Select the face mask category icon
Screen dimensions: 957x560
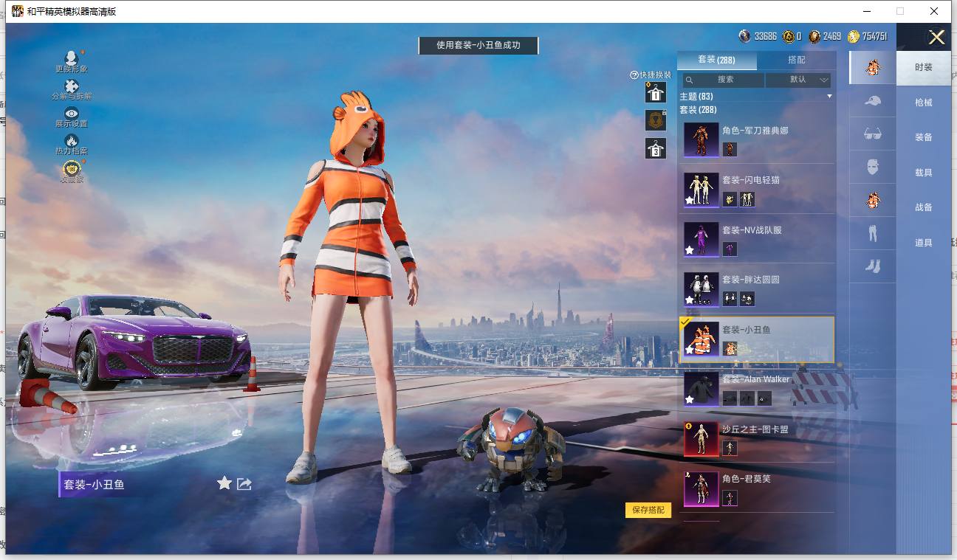tap(873, 167)
